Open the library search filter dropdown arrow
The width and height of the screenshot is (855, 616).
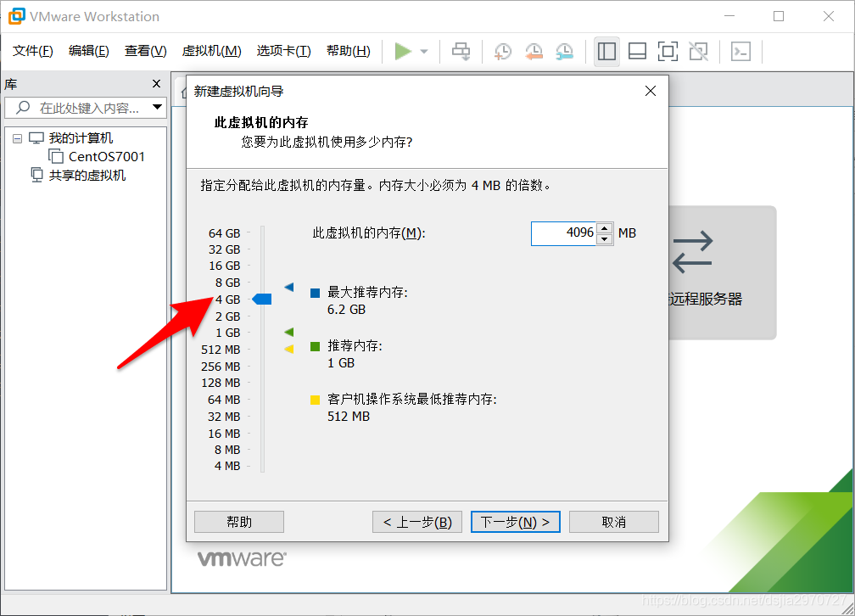158,107
